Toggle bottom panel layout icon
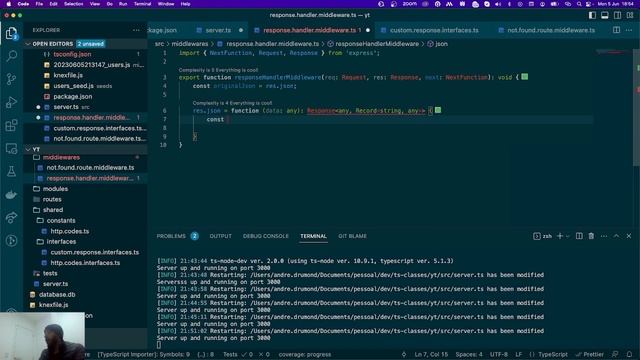Viewport: 640px width, 360px height. tap(605, 15)
